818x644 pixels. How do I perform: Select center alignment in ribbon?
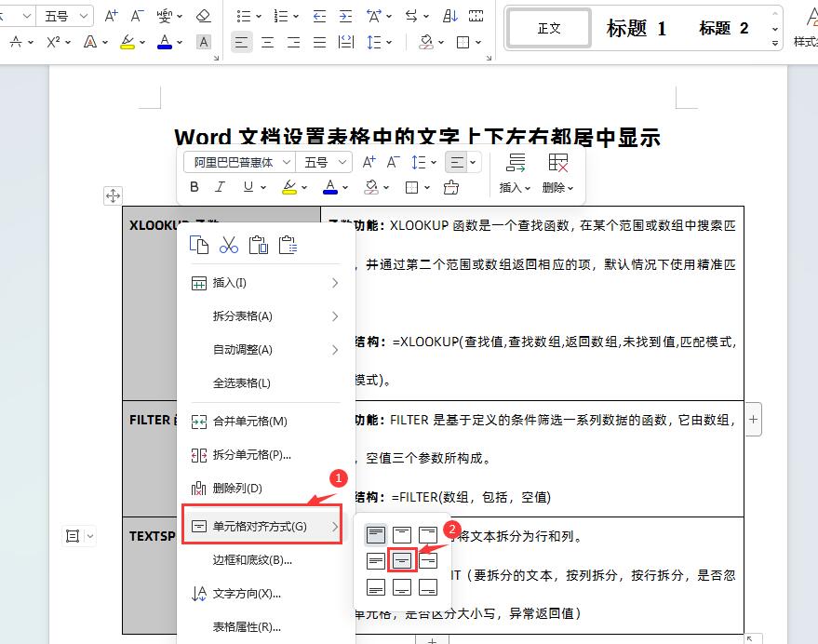[268, 42]
